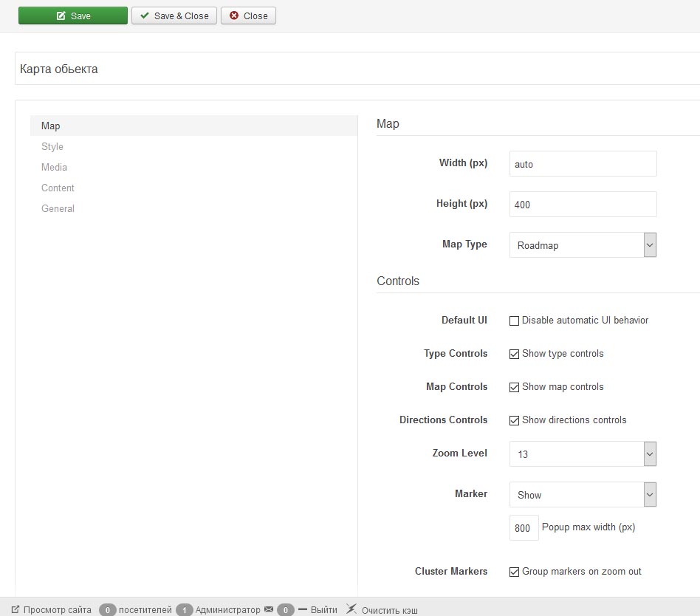Open the Map Type dropdown
This screenshot has height=616, width=700.
point(583,245)
